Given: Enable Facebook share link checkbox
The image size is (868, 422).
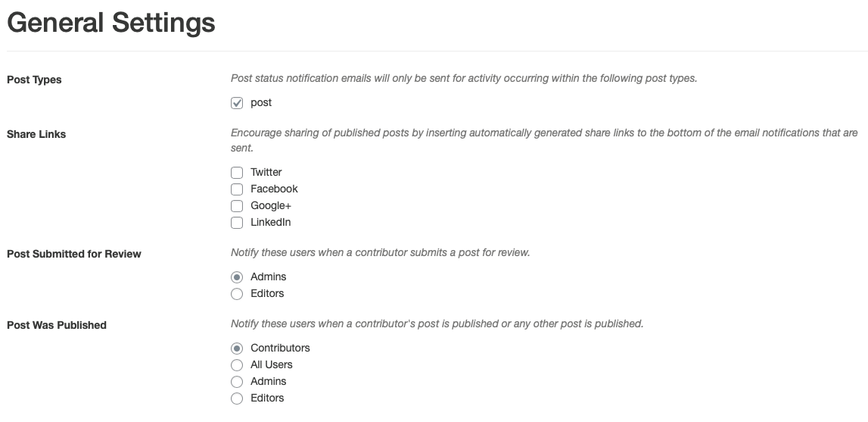Looking at the screenshot, I should 237,189.
